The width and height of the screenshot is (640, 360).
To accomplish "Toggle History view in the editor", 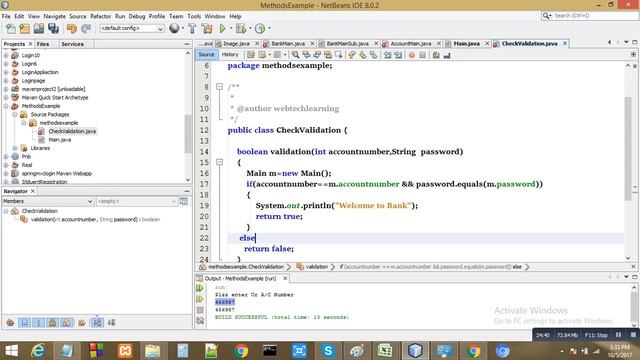I will pos(230,55).
